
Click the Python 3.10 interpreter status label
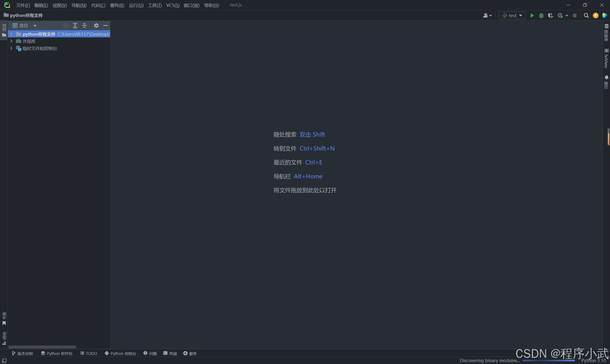593,360
